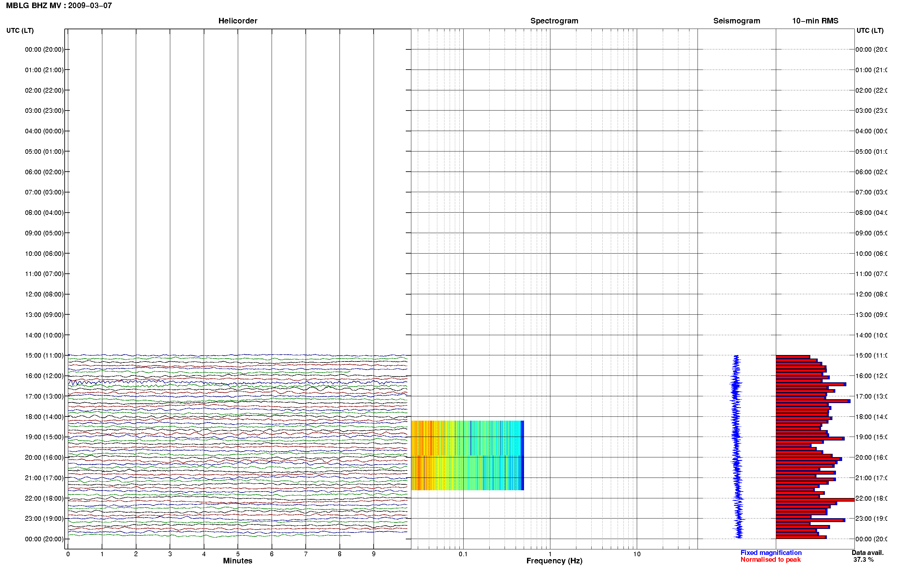Click left axis label '09:00 (05:00)'
Viewport: 924px width, 578px height.
click(x=44, y=233)
